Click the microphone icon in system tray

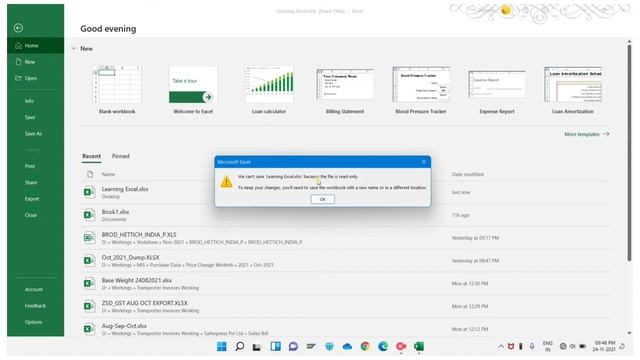(x=532, y=346)
